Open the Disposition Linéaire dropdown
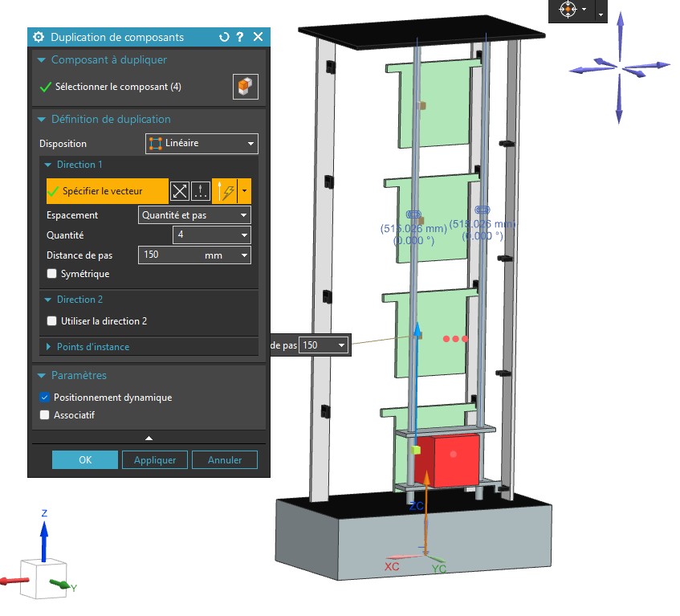 click(x=202, y=144)
